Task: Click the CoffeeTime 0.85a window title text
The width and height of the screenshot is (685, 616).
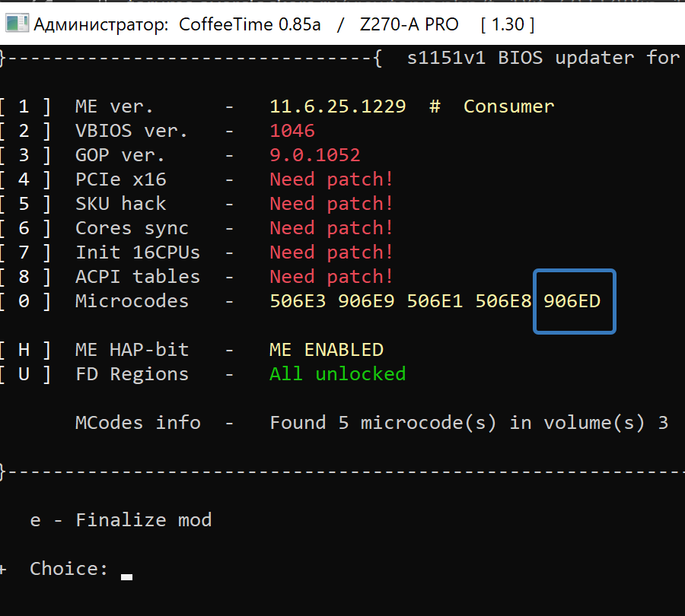Action: tap(250, 24)
